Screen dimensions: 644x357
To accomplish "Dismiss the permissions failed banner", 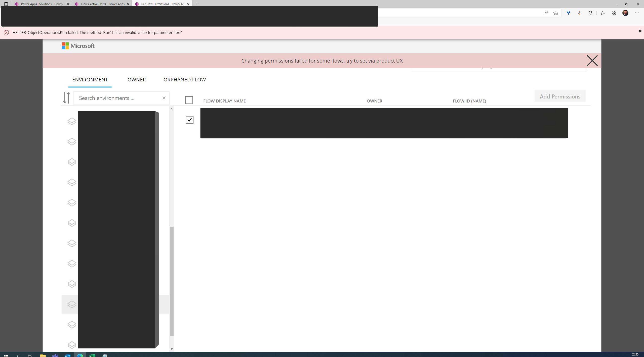I will pyautogui.click(x=592, y=61).
